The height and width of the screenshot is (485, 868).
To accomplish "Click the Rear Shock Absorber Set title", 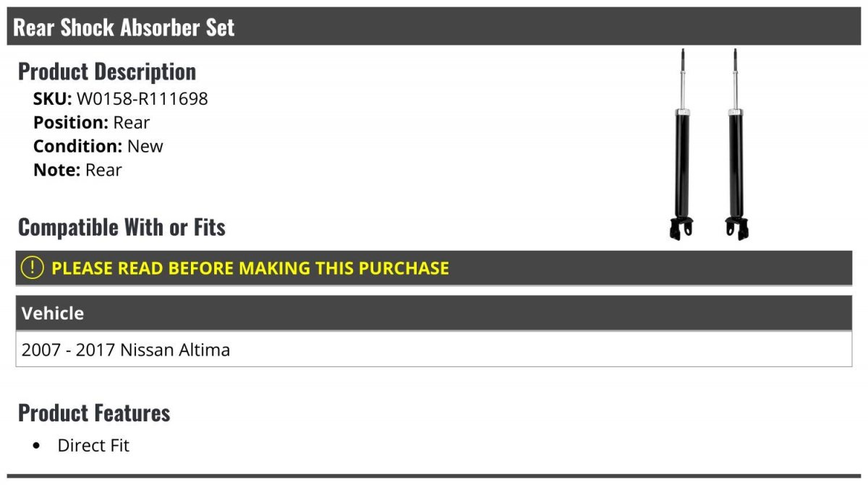I will (x=124, y=27).
